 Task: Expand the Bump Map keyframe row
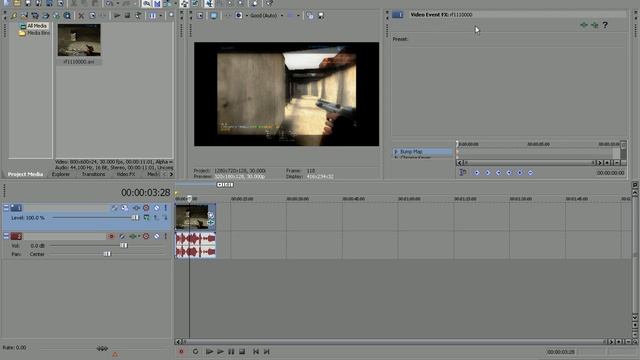396,151
